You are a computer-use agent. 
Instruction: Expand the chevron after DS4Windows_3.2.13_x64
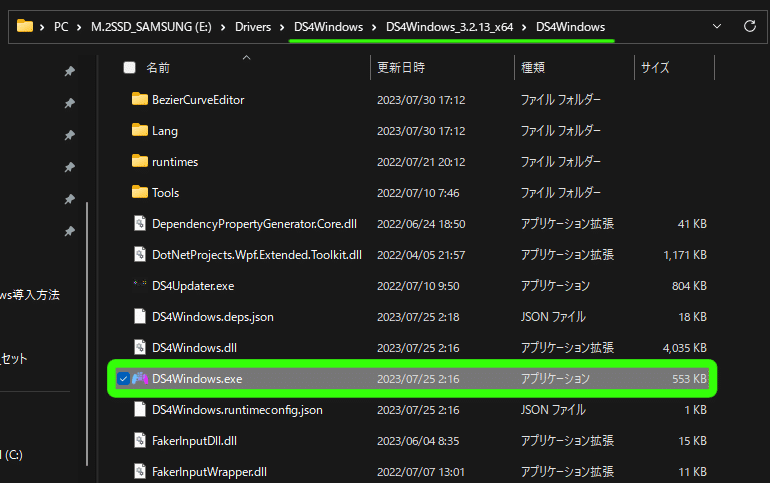(524, 27)
